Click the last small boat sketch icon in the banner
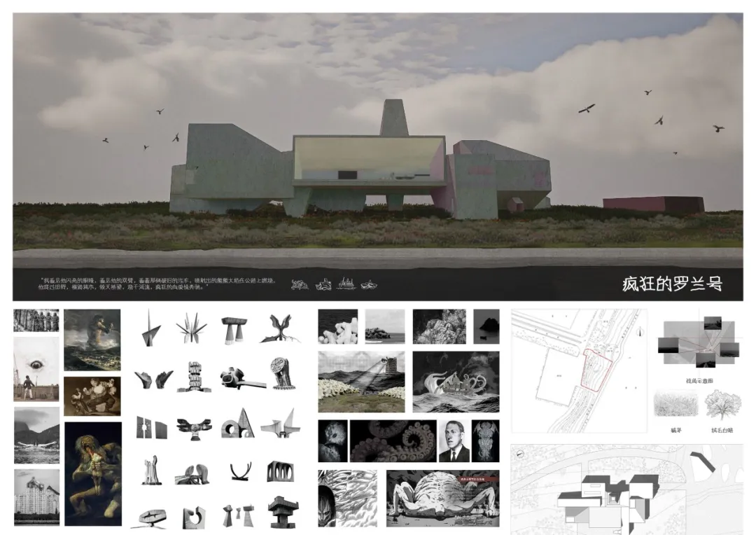The image size is (756, 535). point(369,284)
